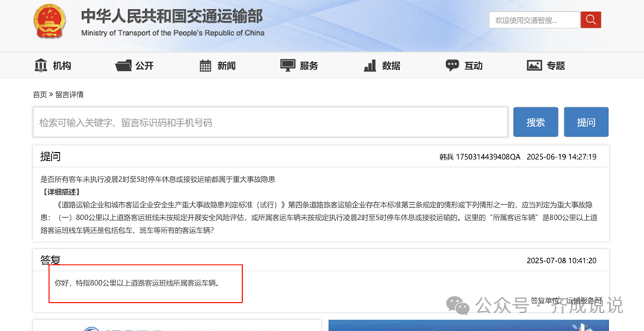Go to 专题 section

pos(555,66)
